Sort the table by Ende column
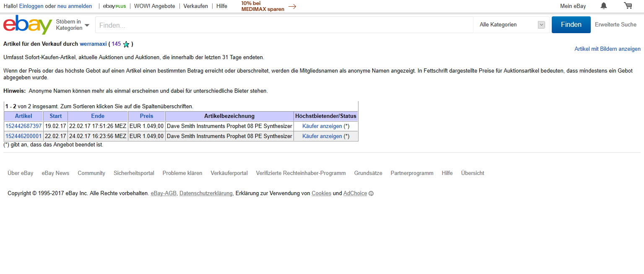 98,116
